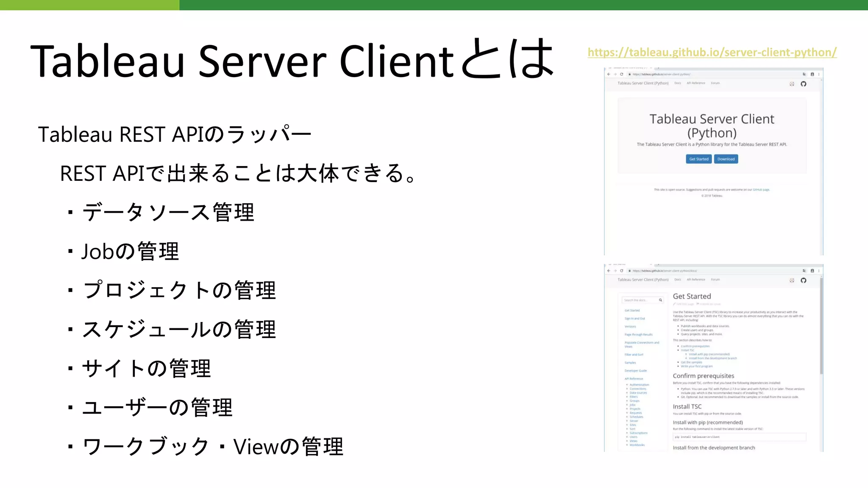Click the 'Edit this page' link under Get Started
Viewport: 868px width, 488px height.
tap(684, 304)
